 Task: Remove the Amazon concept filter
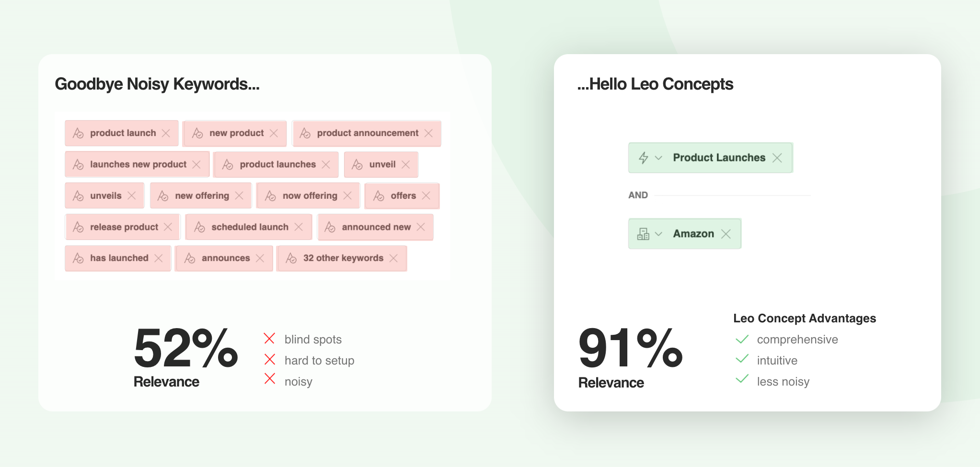coord(726,234)
